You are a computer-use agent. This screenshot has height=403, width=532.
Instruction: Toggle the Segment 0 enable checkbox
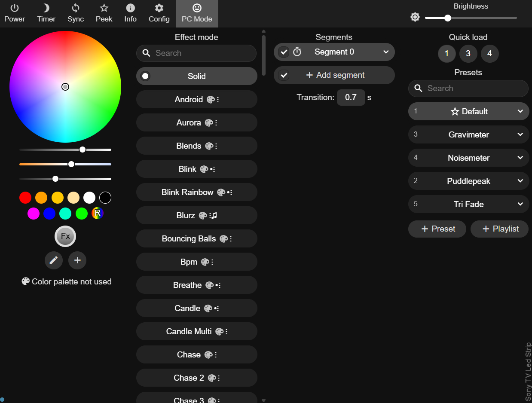point(284,52)
